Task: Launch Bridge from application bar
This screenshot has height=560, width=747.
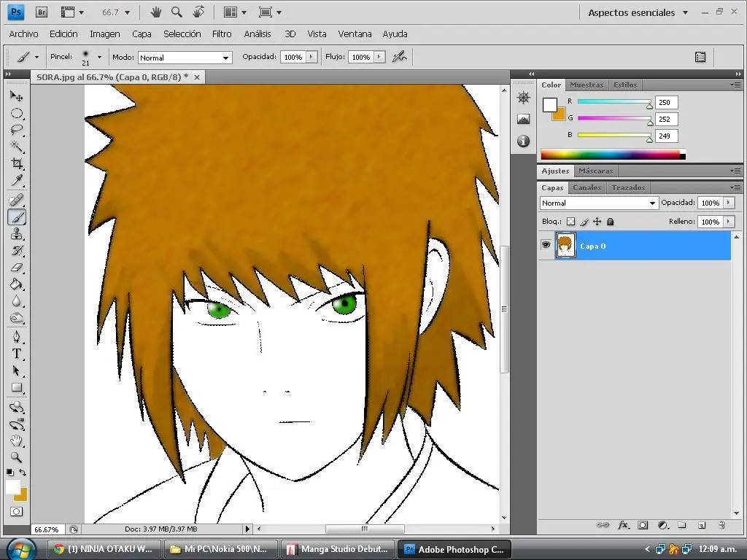Action: 42,12
